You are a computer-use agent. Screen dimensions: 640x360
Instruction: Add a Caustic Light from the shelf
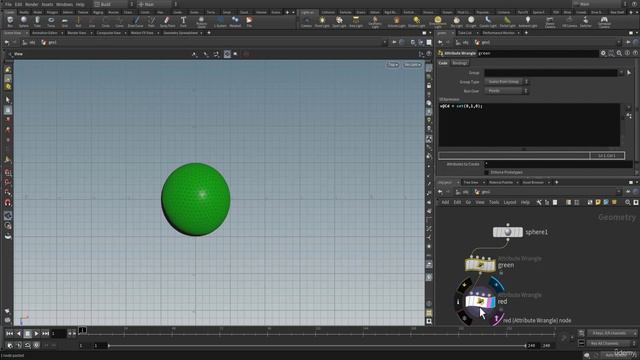pyautogui.click(x=488, y=22)
